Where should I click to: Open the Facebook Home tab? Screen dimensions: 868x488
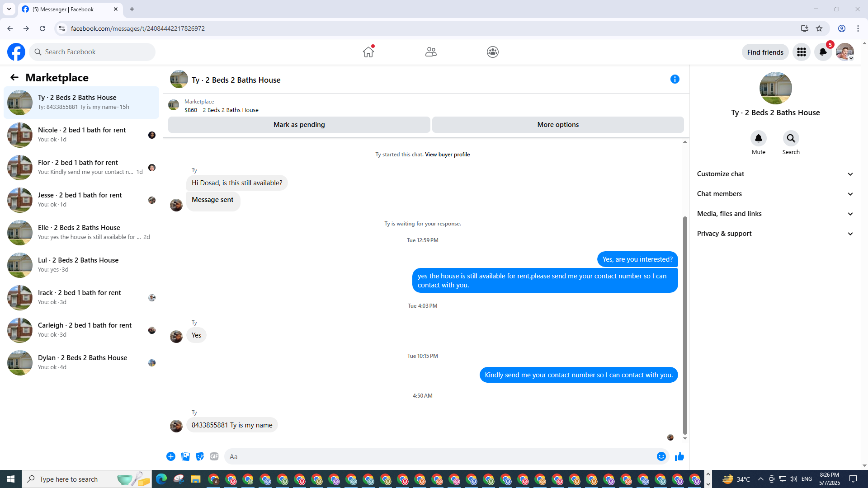click(368, 52)
